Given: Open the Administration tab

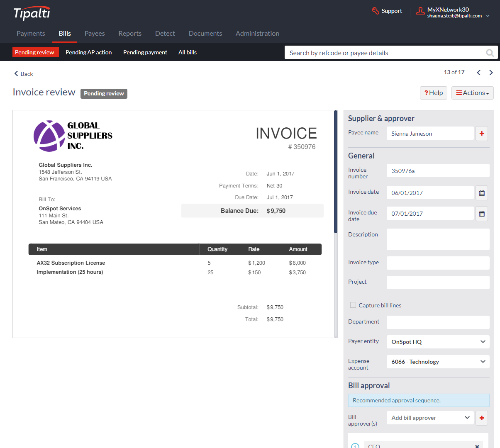Looking at the screenshot, I should (x=257, y=34).
